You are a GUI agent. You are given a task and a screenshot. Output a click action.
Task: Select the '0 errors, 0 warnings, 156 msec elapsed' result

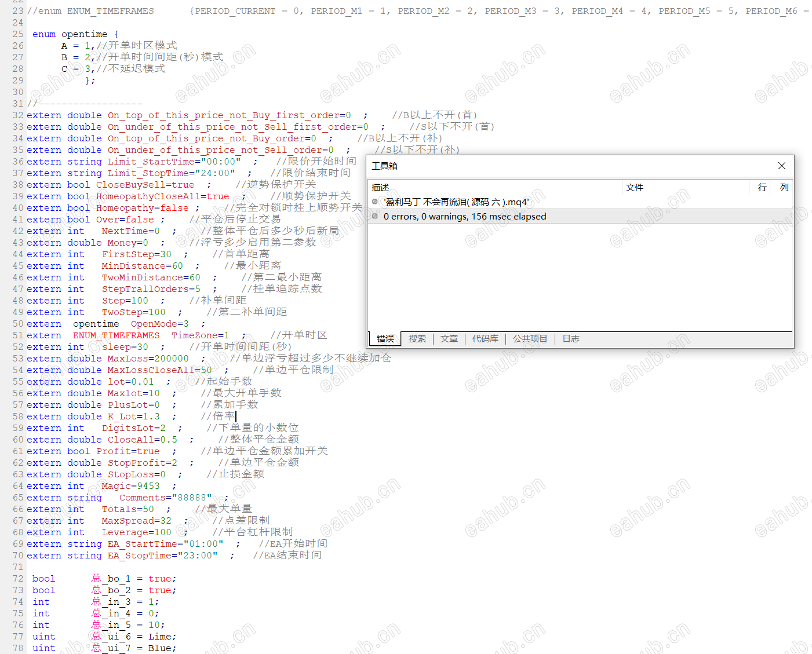coord(465,216)
